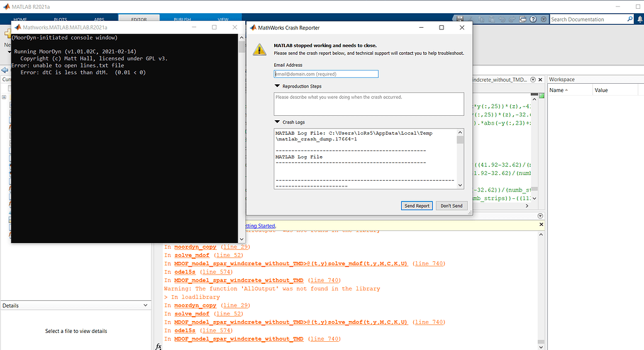Click the Send Report button
The width and height of the screenshot is (644, 350).
click(x=416, y=206)
